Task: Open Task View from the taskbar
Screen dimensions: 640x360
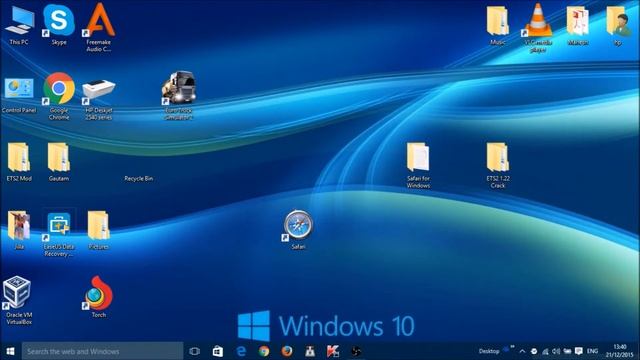Action: [x=195, y=351]
